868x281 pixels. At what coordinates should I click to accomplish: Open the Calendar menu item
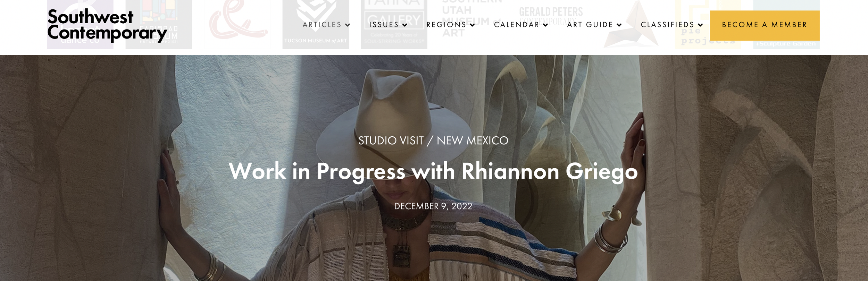click(517, 25)
